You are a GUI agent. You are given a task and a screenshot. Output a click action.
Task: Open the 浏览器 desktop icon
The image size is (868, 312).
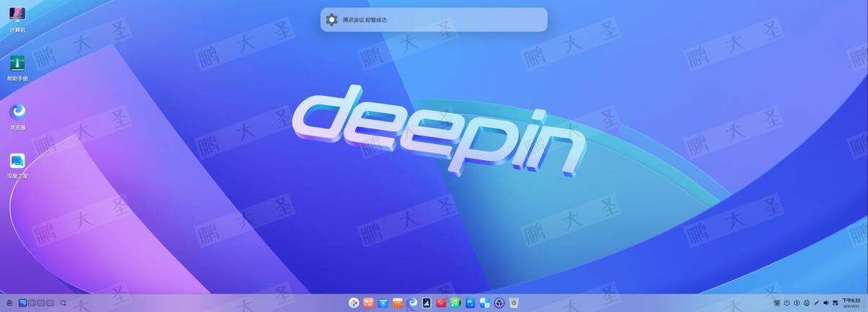point(17,117)
